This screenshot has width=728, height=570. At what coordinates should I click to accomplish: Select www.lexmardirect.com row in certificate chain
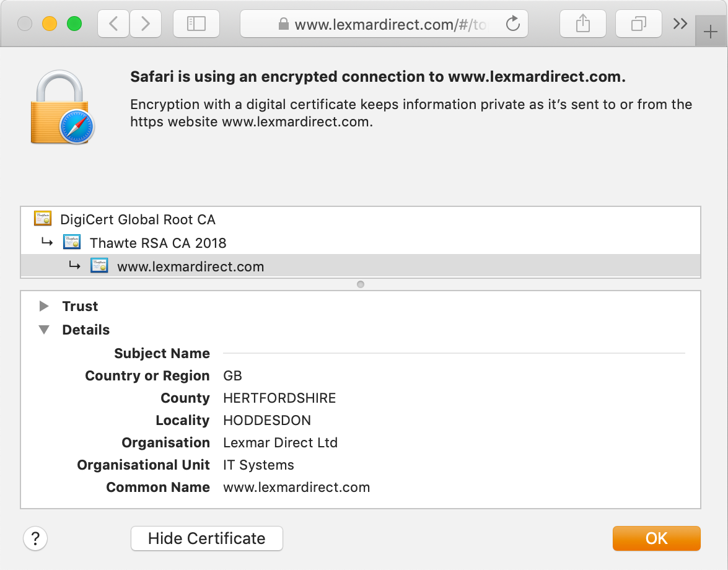[361, 266]
